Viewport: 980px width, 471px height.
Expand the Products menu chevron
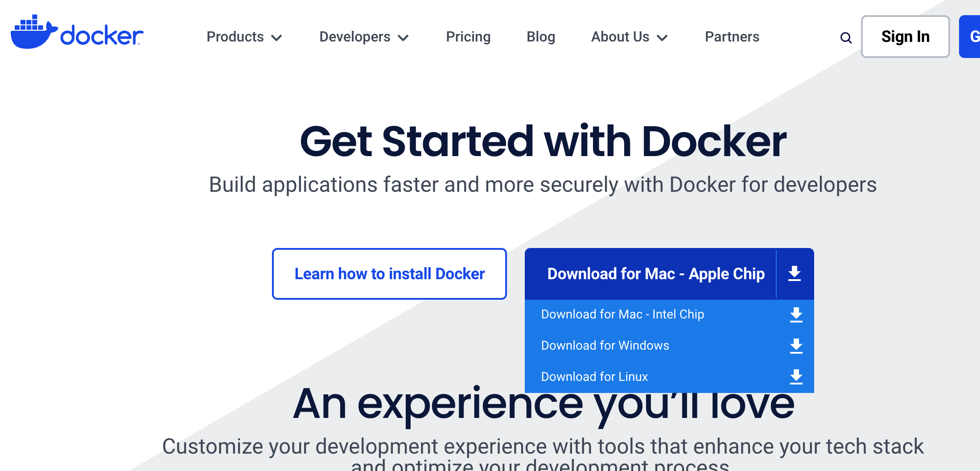277,38
